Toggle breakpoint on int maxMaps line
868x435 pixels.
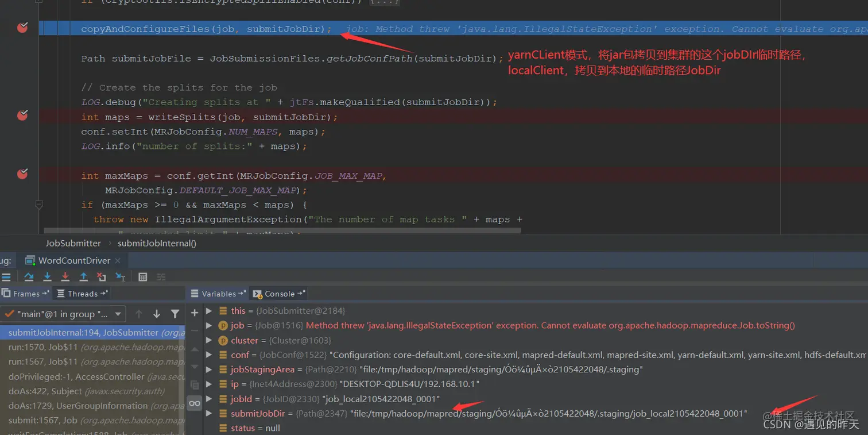22,174
